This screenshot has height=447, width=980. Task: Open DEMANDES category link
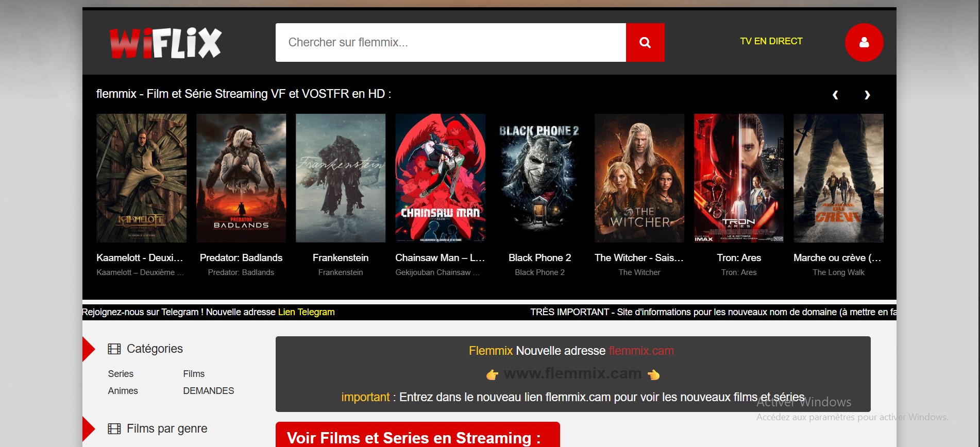click(208, 391)
